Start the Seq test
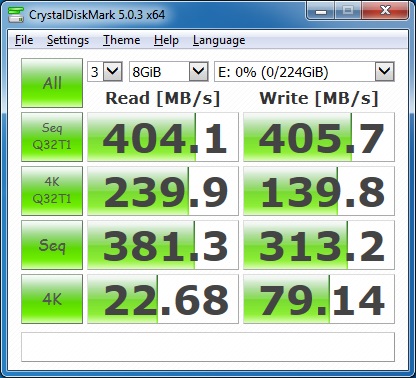The height and width of the screenshot is (378, 416). pyautogui.click(x=52, y=245)
